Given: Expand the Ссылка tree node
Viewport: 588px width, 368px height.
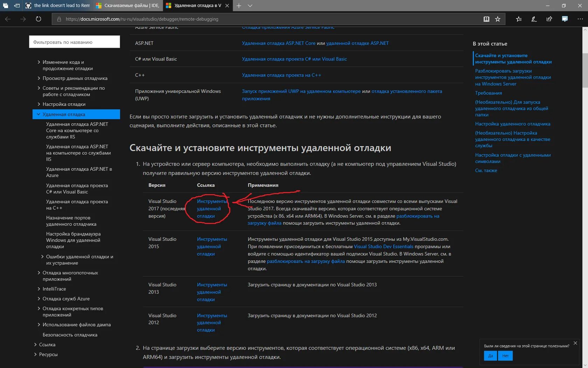Looking at the screenshot, I should [35, 345].
